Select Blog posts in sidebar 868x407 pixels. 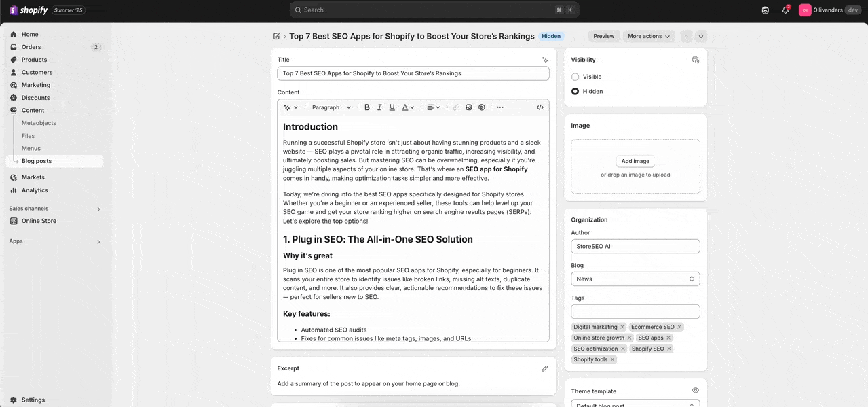pos(54,161)
